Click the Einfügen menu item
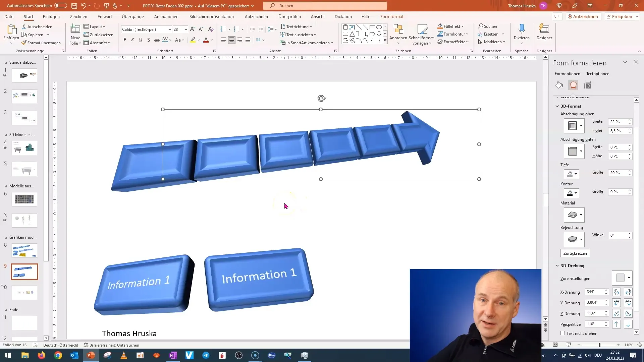 (51, 16)
